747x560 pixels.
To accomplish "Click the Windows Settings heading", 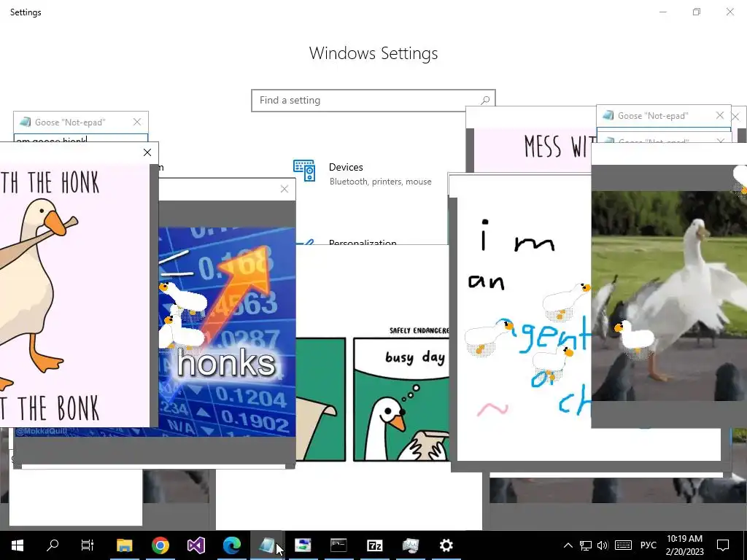I will tap(373, 53).
